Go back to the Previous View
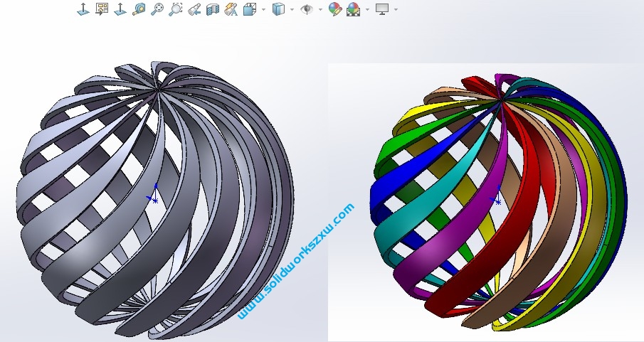This screenshot has width=644, height=342. tap(194, 9)
